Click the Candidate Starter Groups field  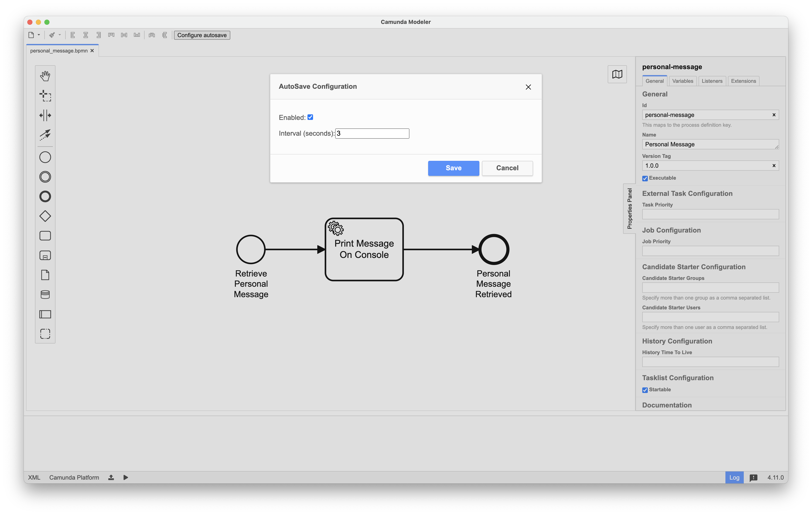pos(710,288)
